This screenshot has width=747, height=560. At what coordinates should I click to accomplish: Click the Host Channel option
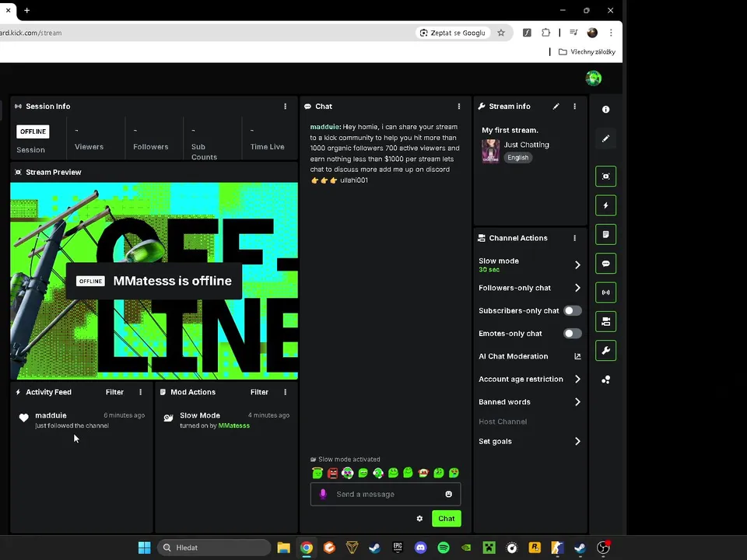coord(503,422)
